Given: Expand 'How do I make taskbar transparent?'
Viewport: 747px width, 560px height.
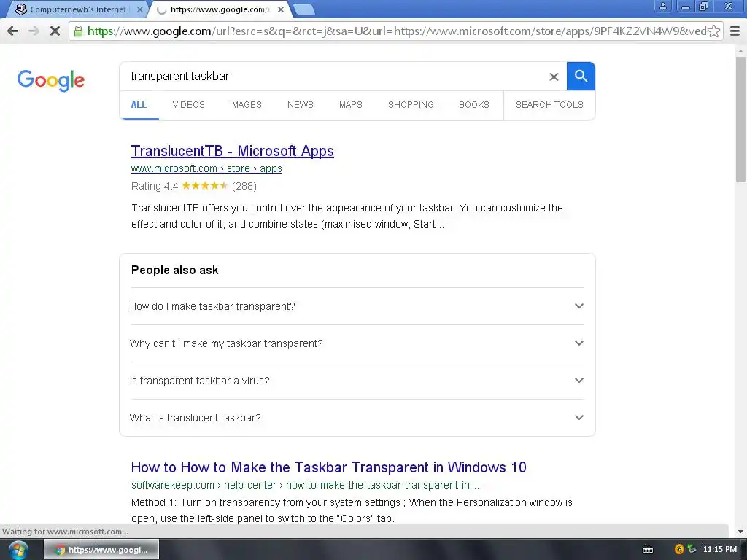Looking at the screenshot, I should coord(357,306).
